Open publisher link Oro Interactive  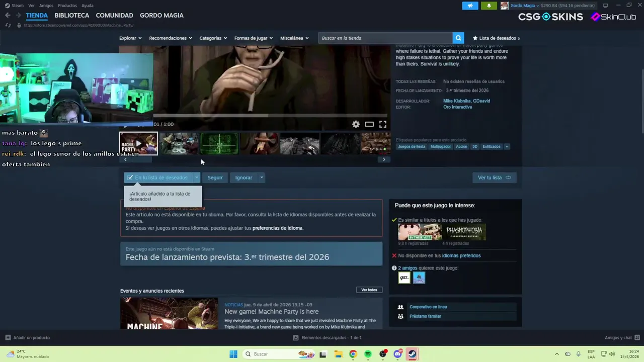coord(457,107)
